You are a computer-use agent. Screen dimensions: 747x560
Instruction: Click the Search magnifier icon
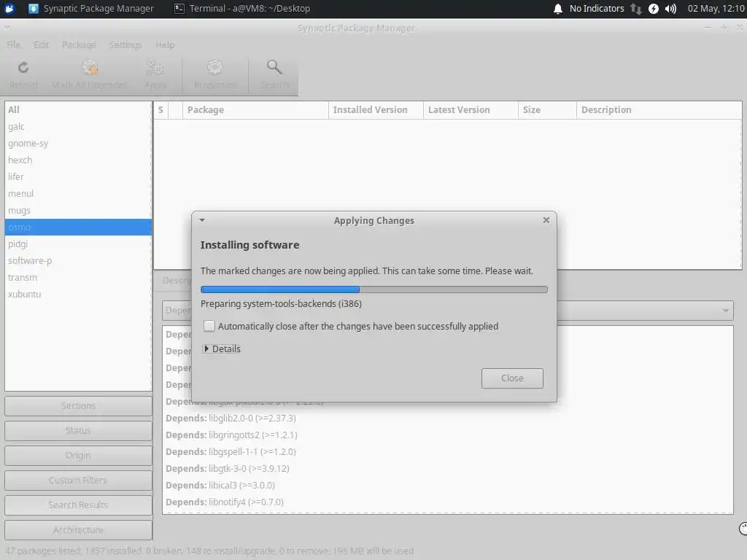(x=274, y=67)
